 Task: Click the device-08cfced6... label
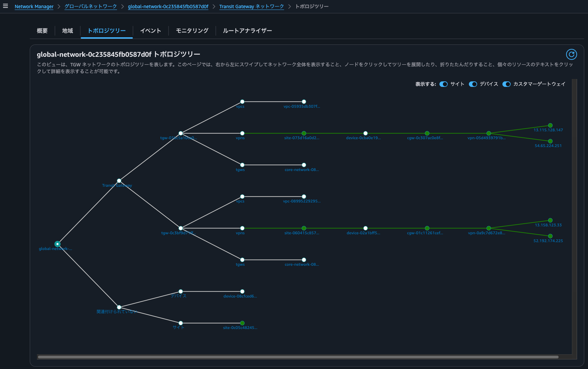[240, 296]
